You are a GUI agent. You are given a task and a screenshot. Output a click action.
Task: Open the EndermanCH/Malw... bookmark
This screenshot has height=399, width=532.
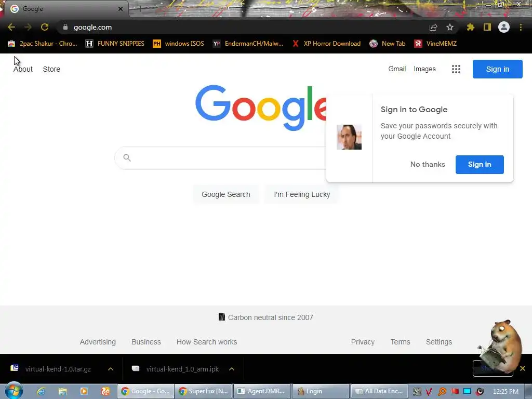(248, 44)
